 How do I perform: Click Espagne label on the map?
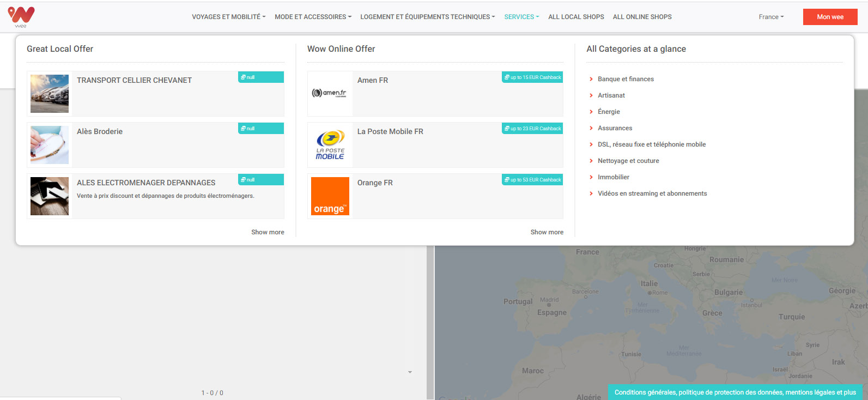tap(552, 312)
